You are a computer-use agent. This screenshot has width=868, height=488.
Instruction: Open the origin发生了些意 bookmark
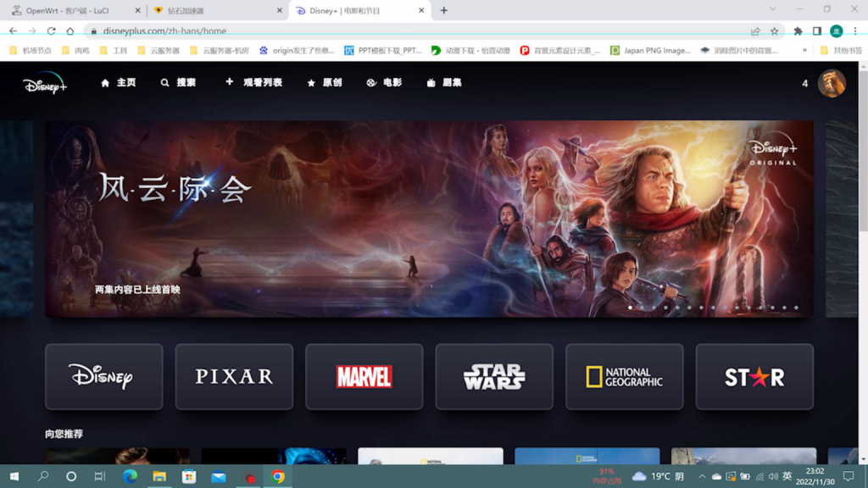(298, 50)
